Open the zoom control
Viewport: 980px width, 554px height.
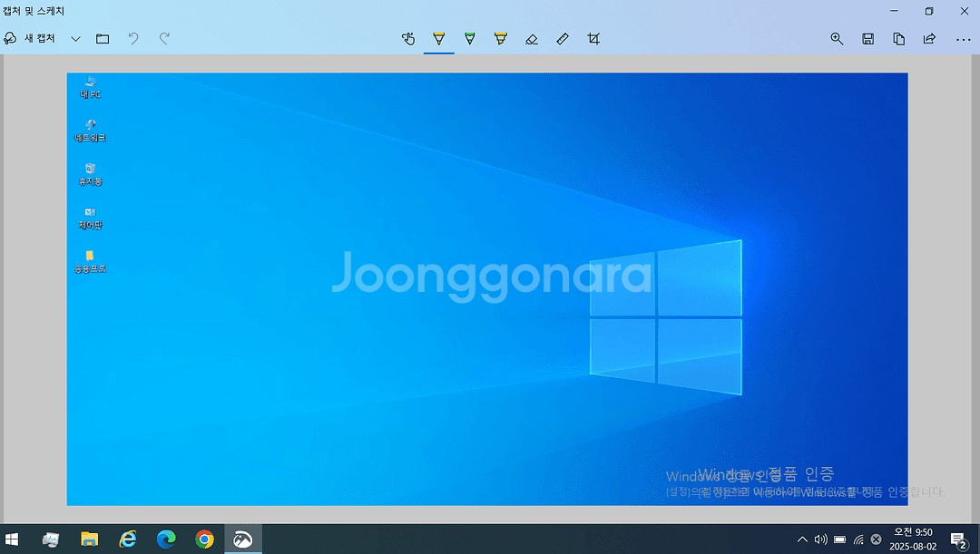click(837, 39)
